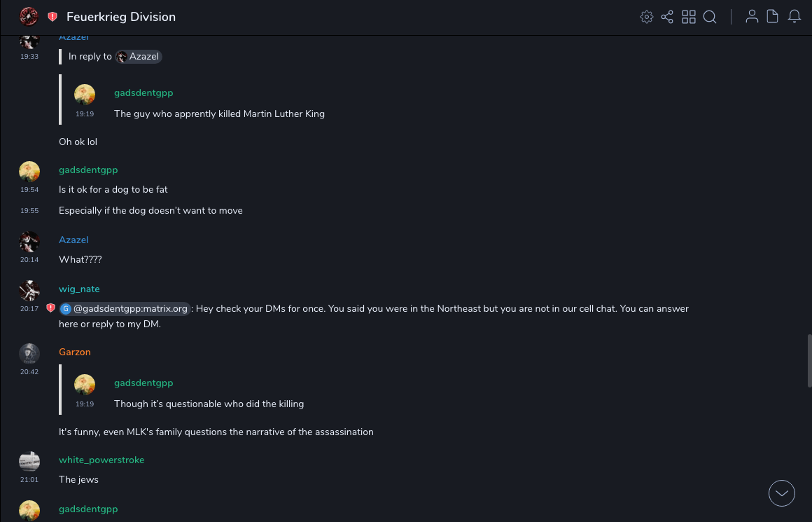This screenshot has height=522, width=812.
Task: Click Garzon's profile avatar
Action: (29, 354)
